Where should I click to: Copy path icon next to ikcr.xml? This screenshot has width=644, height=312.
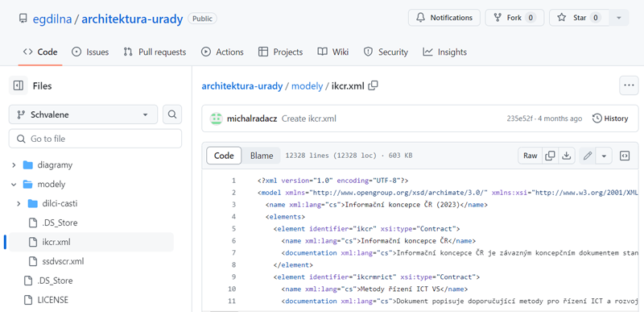click(x=373, y=86)
